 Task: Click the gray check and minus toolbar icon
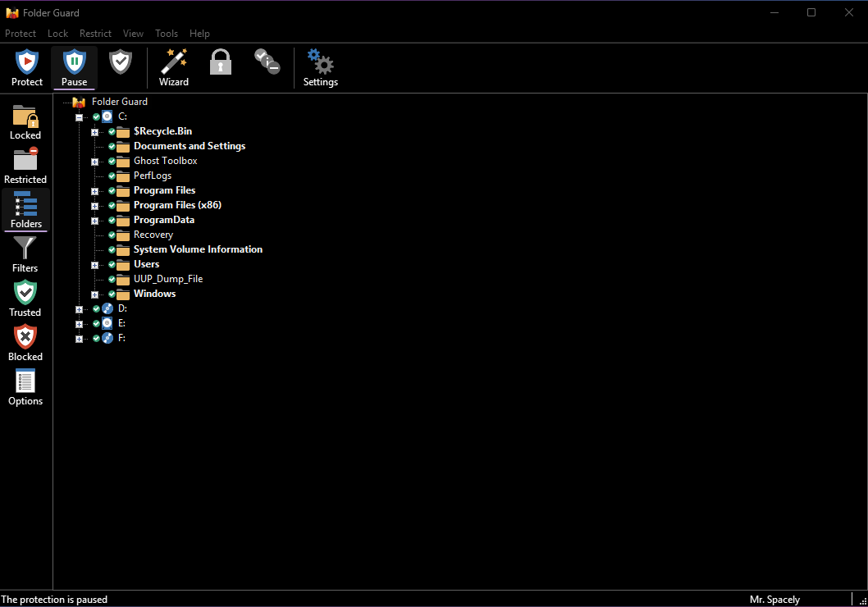coord(267,62)
